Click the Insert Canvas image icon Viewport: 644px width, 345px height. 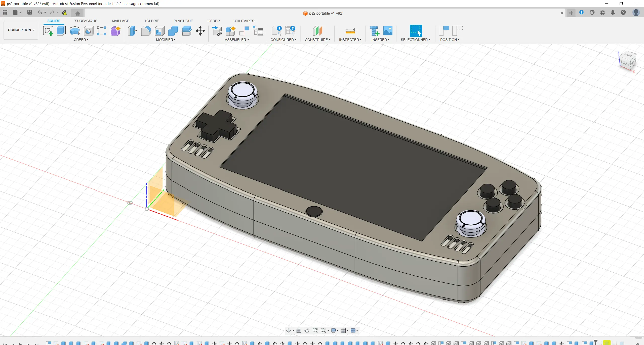coord(388,31)
